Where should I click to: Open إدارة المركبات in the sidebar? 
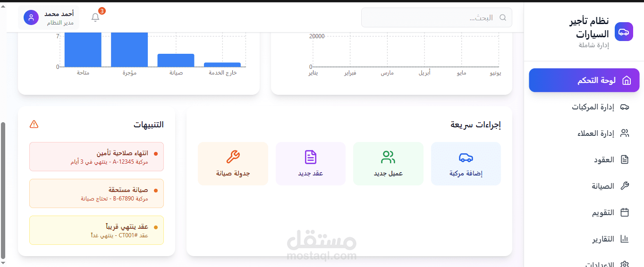pyautogui.click(x=584, y=107)
